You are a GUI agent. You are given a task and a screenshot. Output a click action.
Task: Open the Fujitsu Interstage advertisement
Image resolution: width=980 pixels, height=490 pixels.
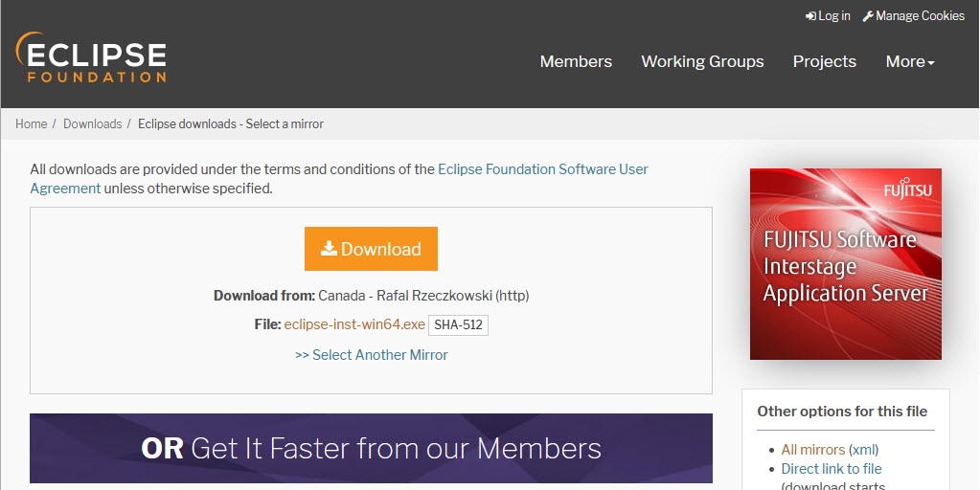point(845,264)
